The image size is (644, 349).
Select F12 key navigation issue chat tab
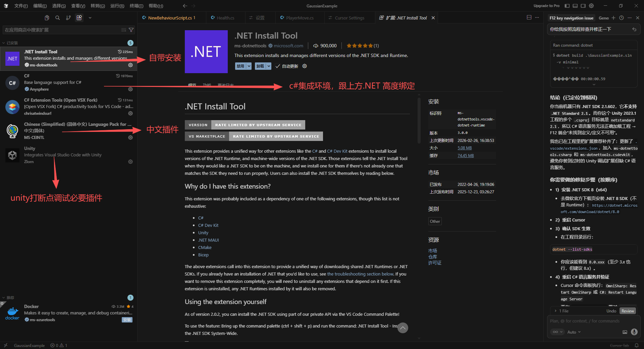[571, 18]
